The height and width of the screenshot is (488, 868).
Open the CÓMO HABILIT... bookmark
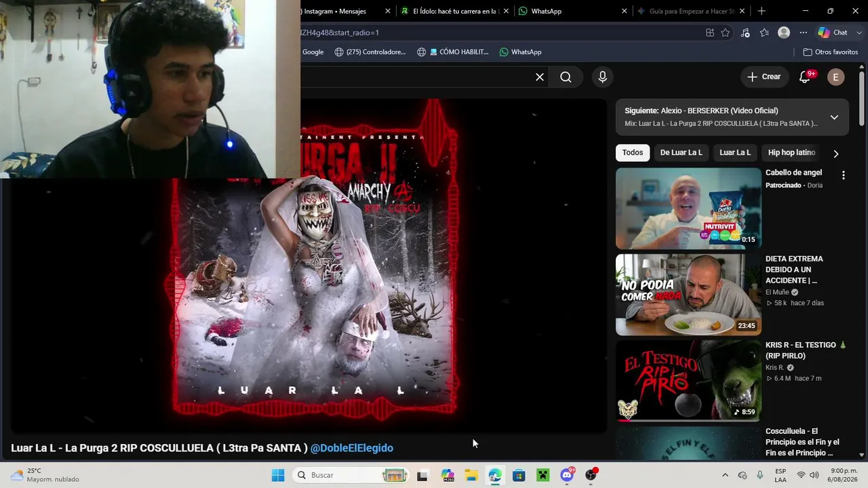click(453, 52)
